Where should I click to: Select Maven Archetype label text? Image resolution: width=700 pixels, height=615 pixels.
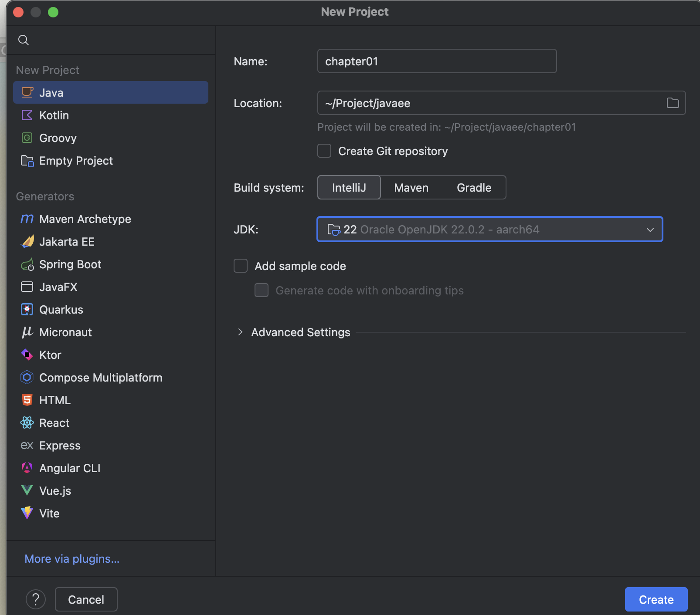[85, 219]
